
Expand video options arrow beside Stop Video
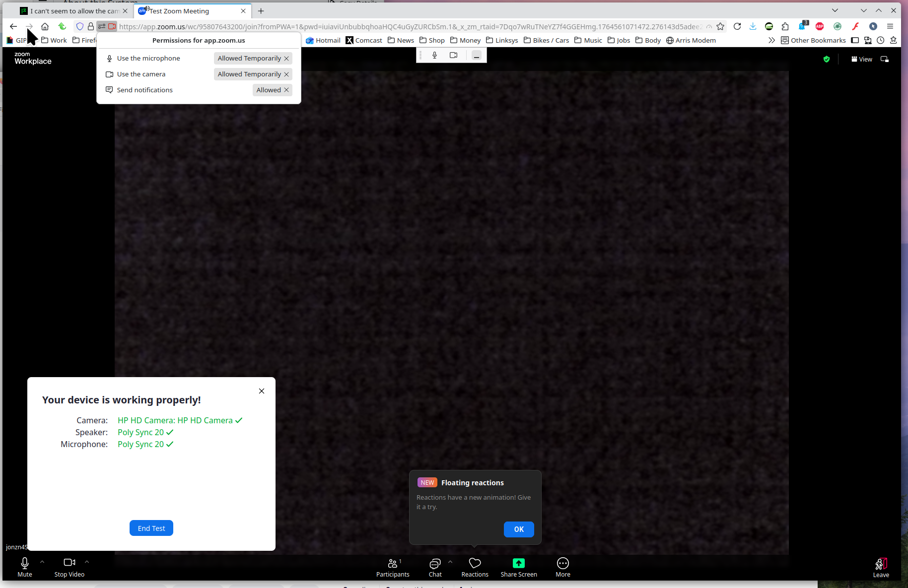point(87,562)
